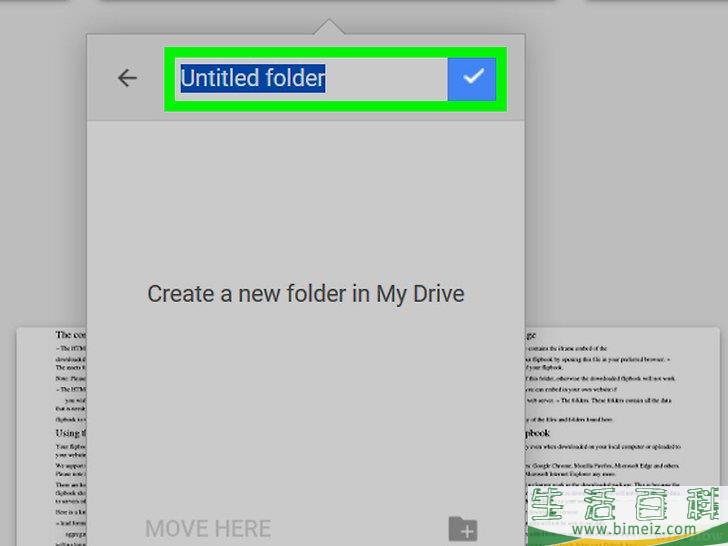The height and width of the screenshot is (546, 728).
Task: Click the "Using" heading in left document preview
Action: point(70,432)
